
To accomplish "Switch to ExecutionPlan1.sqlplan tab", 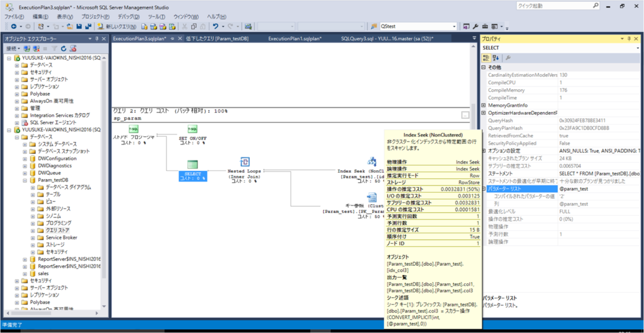I will 294,38.
